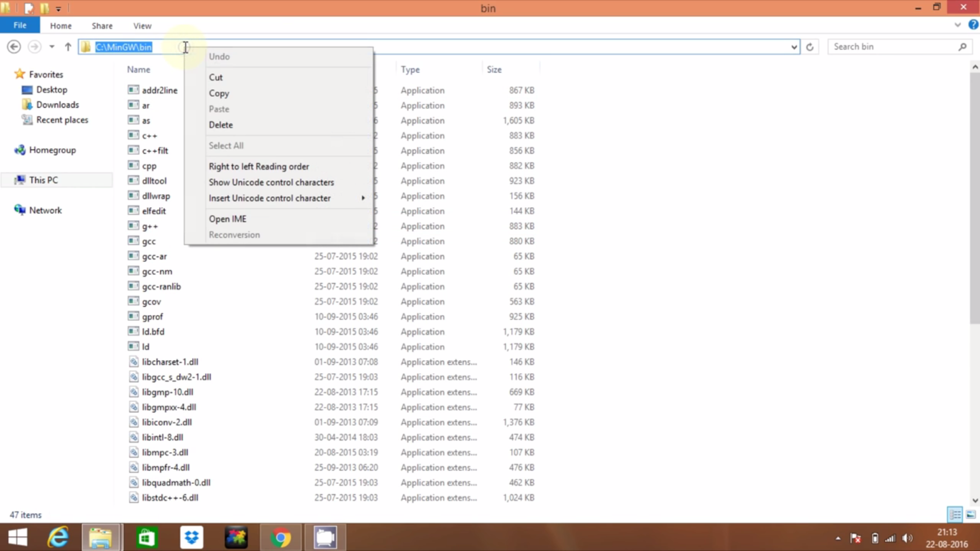This screenshot has width=980, height=551.
Task: Click the Properties icon in quick access toolbar
Action: coord(29,8)
